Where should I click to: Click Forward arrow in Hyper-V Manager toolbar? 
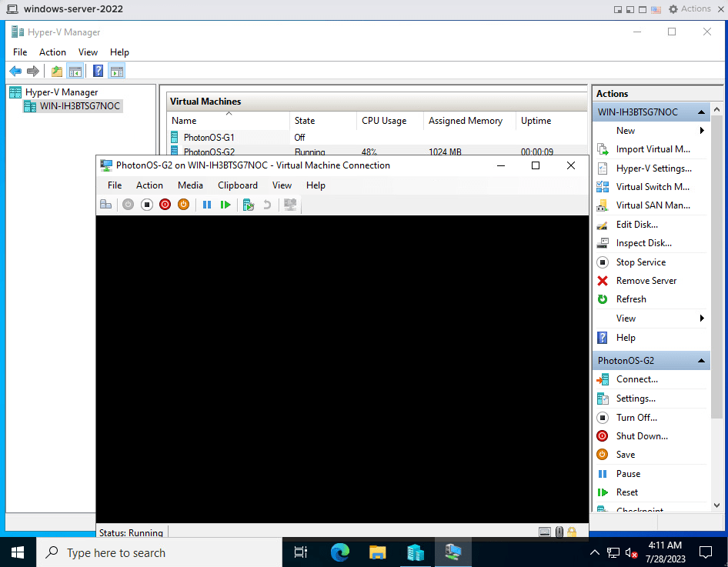point(33,71)
